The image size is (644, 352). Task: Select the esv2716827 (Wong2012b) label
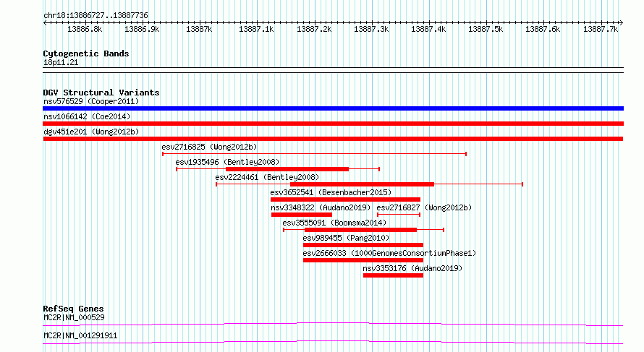(424, 207)
